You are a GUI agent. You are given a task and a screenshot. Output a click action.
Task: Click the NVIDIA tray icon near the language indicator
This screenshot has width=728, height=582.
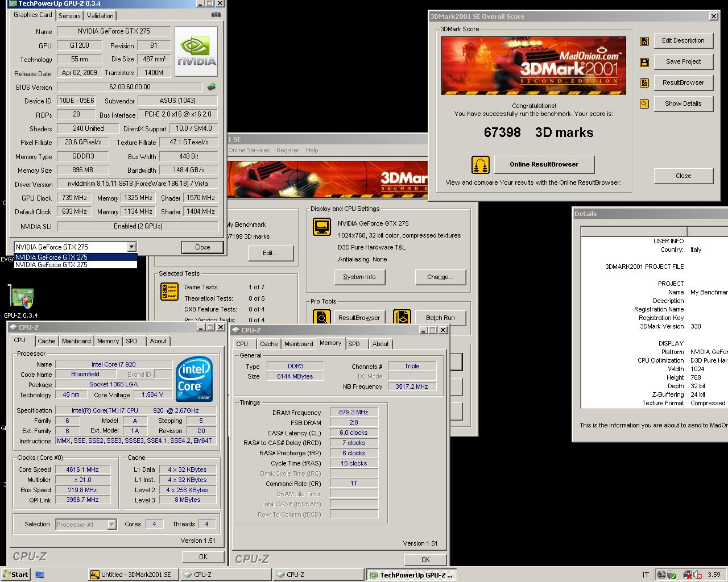(662, 575)
